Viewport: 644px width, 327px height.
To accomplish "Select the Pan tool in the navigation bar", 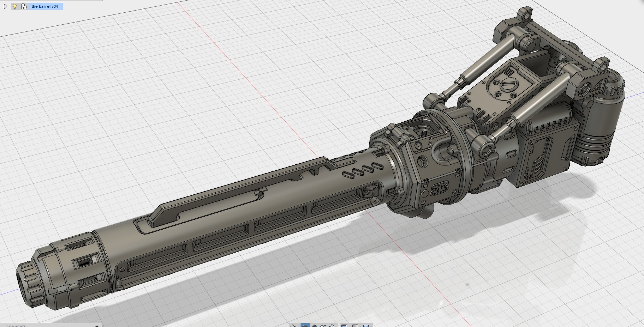I will click(x=315, y=326).
